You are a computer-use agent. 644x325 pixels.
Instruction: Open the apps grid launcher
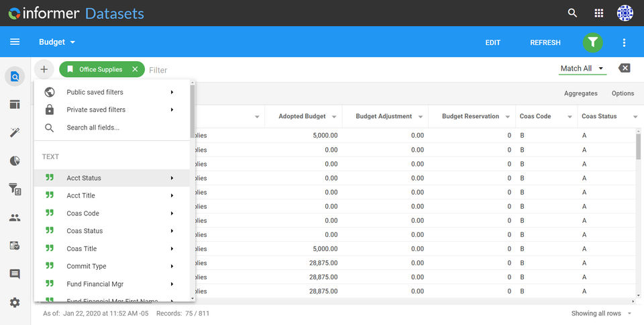click(599, 13)
